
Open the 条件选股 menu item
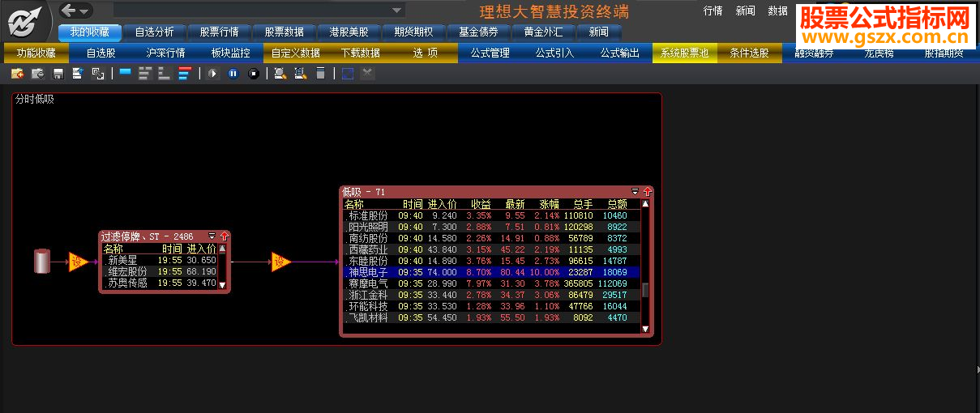pos(749,53)
